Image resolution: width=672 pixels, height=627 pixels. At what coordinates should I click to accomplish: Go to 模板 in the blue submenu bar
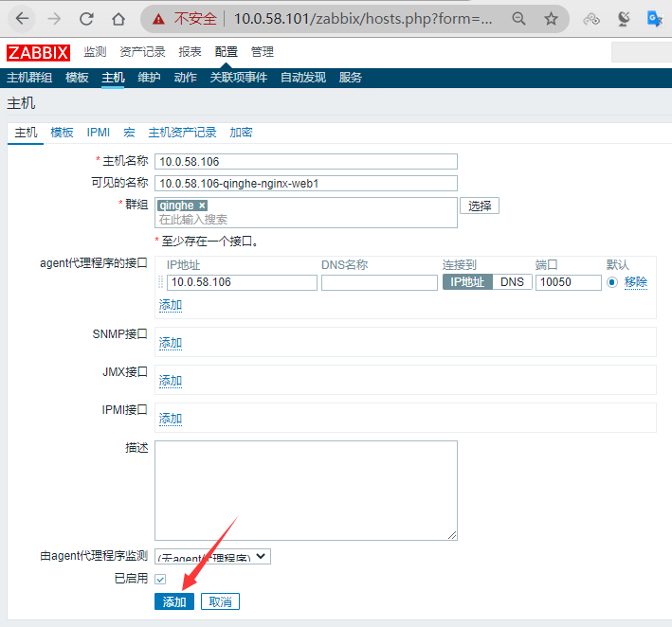(x=77, y=78)
